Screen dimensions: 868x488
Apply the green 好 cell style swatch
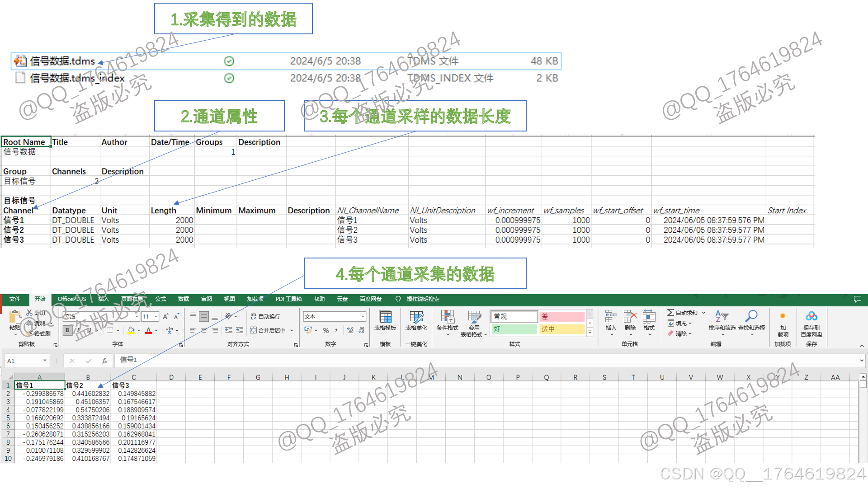[x=514, y=329]
